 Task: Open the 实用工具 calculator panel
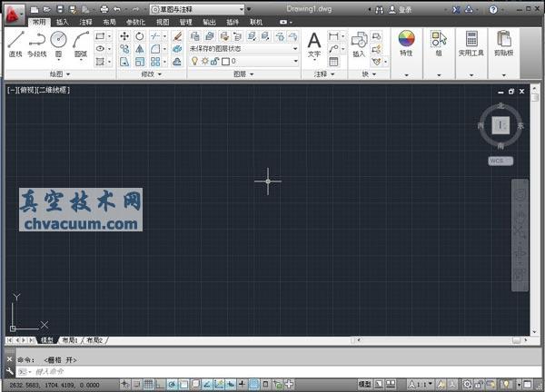tap(471, 44)
